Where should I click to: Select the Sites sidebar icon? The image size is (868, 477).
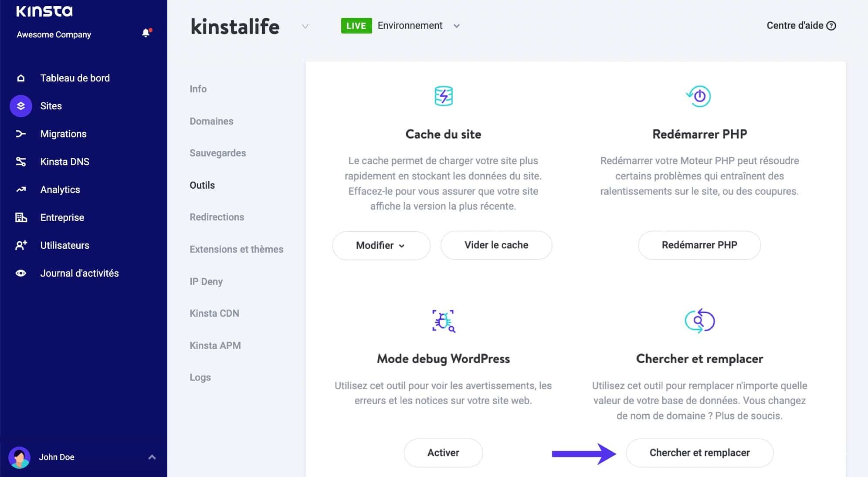coord(20,106)
